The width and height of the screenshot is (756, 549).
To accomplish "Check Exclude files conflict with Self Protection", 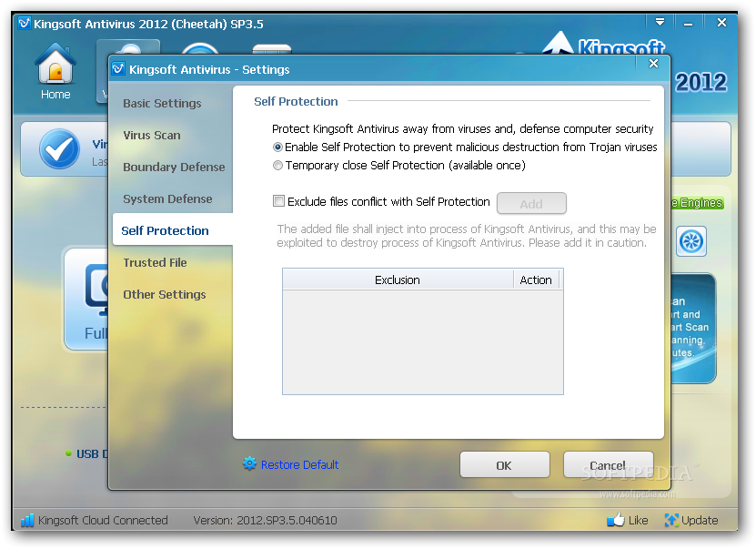I will coord(278,201).
